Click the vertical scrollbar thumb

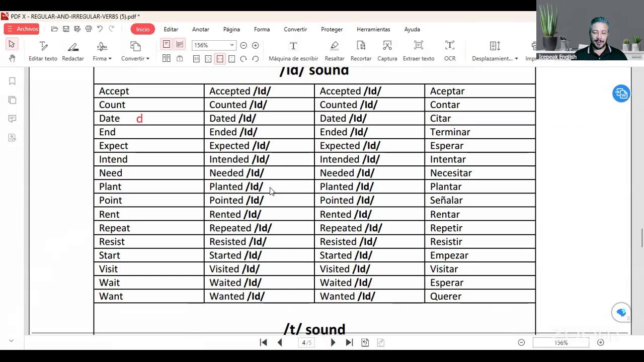coord(641,238)
